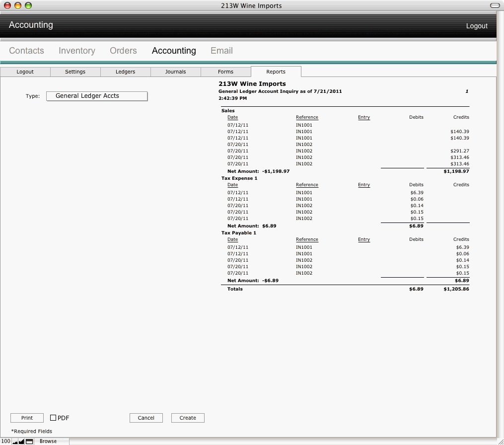Click the Entry header under Sales
The image size is (504, 445).
pos(364,117)
